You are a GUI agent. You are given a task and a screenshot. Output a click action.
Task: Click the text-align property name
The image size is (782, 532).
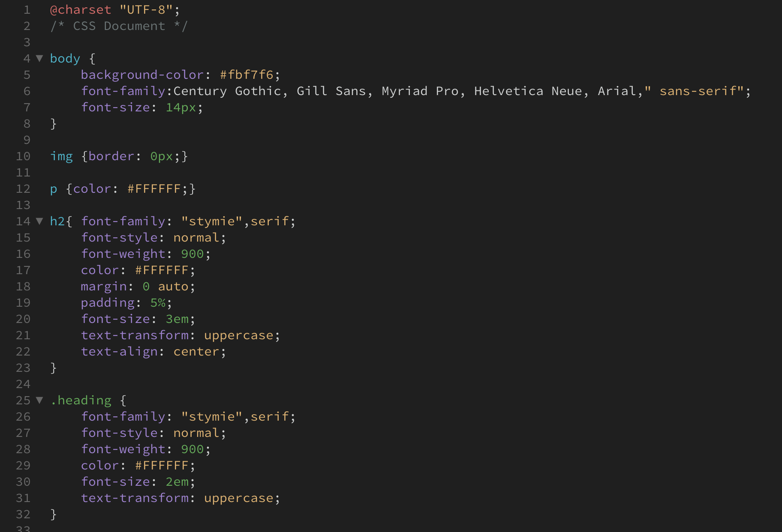(119, 351)
